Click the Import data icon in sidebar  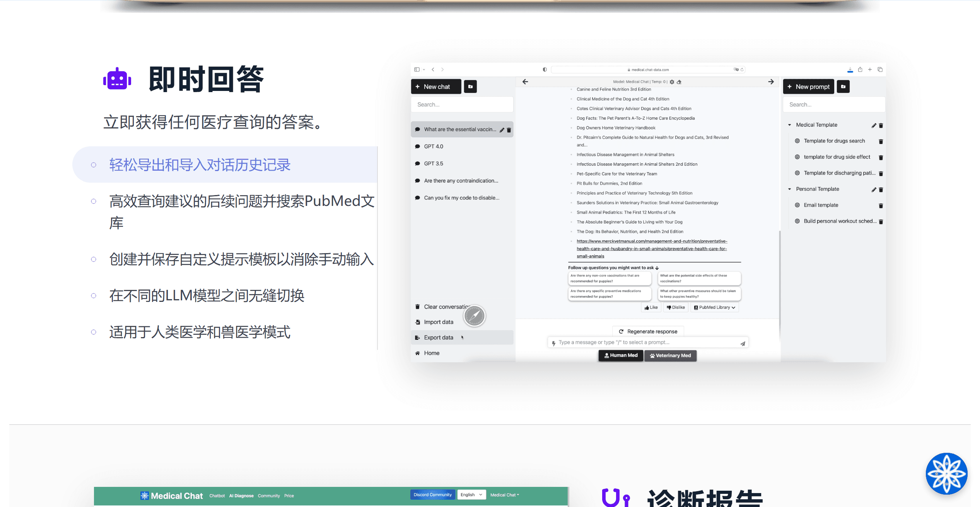click(x=418, y=322)
